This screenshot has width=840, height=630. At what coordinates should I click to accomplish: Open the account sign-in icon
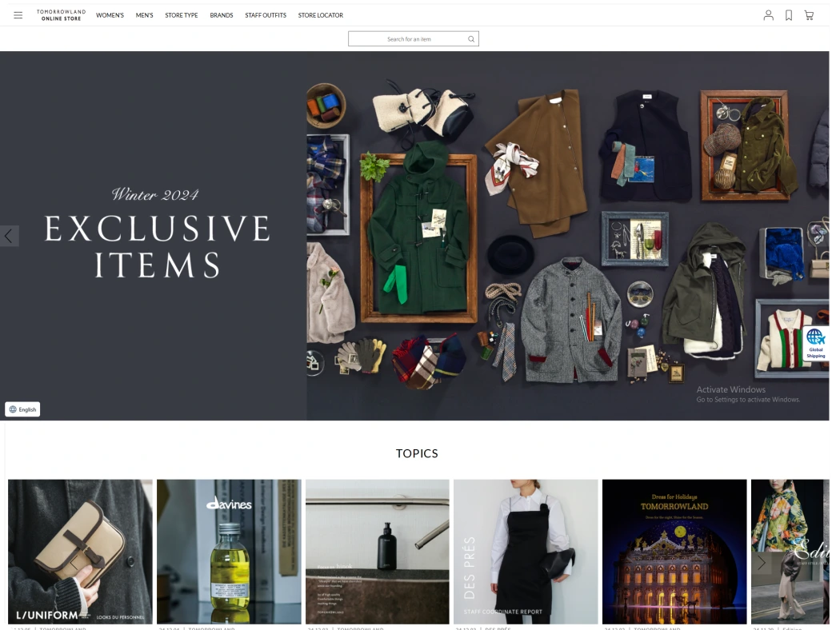(x=769, y=15)
